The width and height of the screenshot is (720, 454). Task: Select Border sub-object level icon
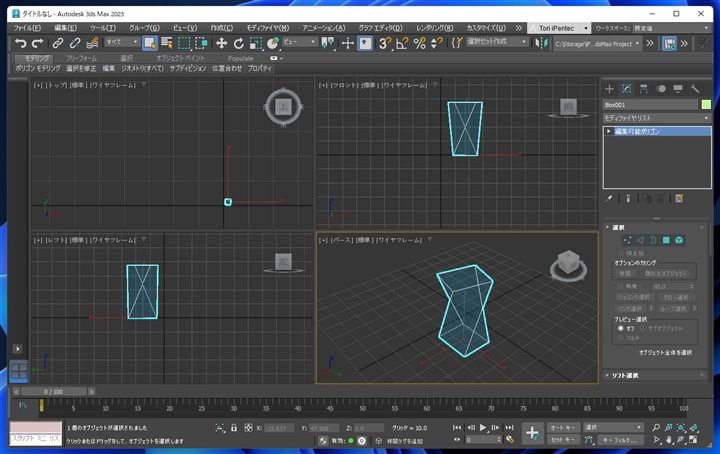pos(653,240)
